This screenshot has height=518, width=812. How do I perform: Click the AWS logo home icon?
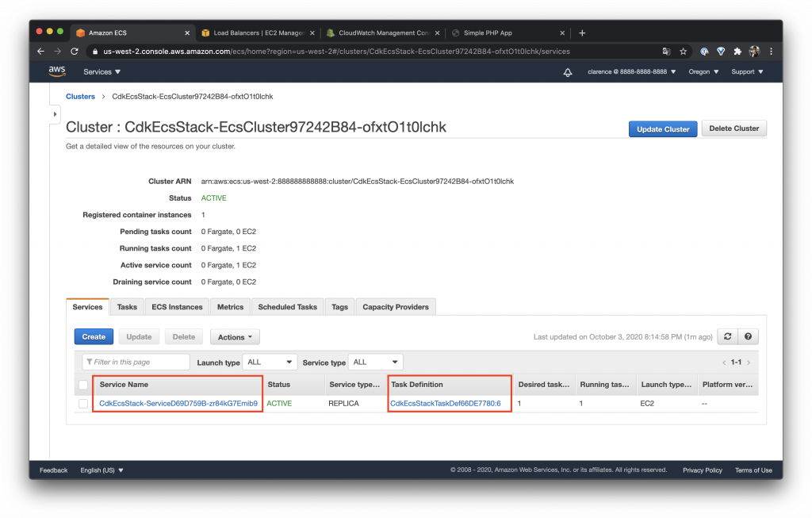tap(57, 71)
